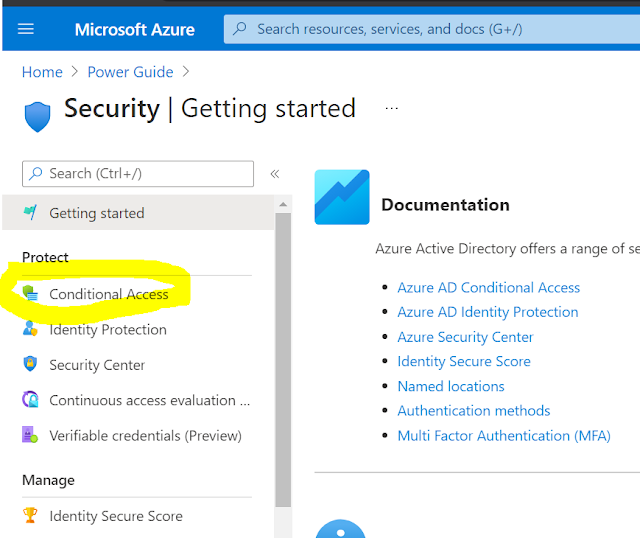The image size is (640, 538).
Task: Open Azure AD Identity Protection documentation link
Action: (488, 312)
